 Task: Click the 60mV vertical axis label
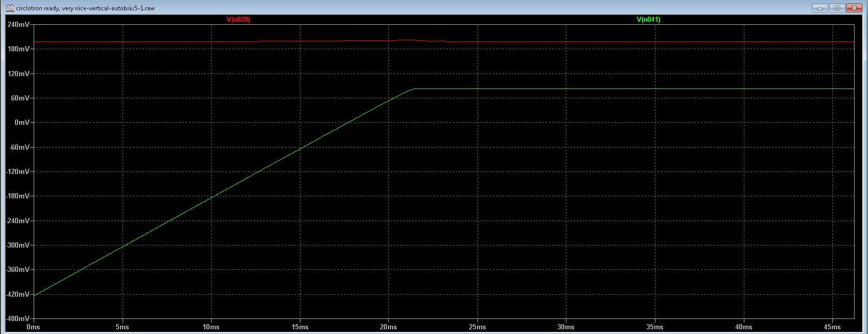(20, 98)
